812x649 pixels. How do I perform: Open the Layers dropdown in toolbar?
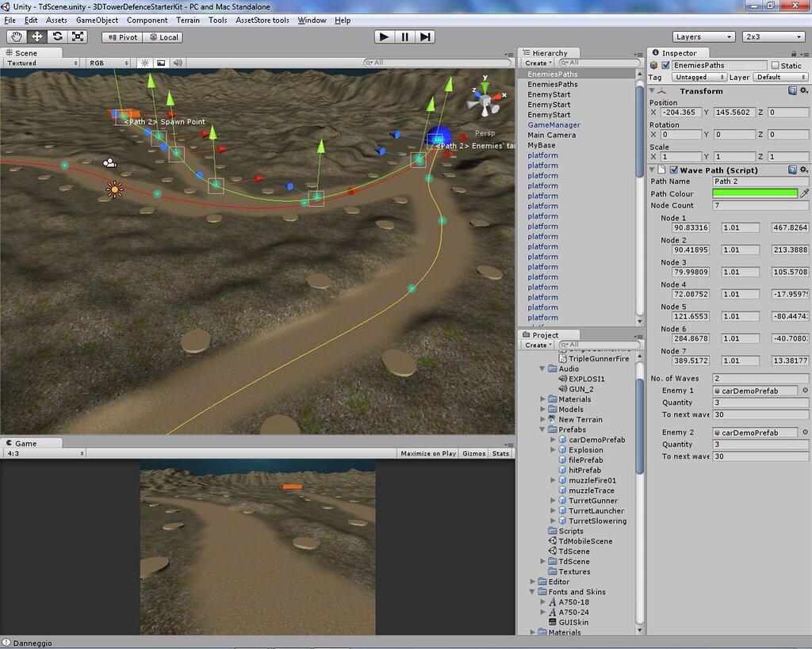(703, 36)
